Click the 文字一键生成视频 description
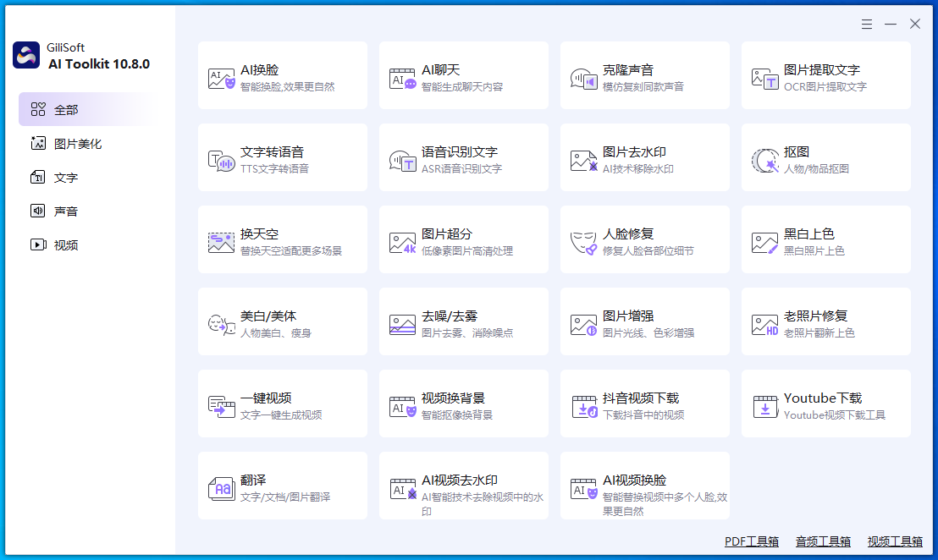The height and width of the screenshot is (560, 938). click(281, 415)
